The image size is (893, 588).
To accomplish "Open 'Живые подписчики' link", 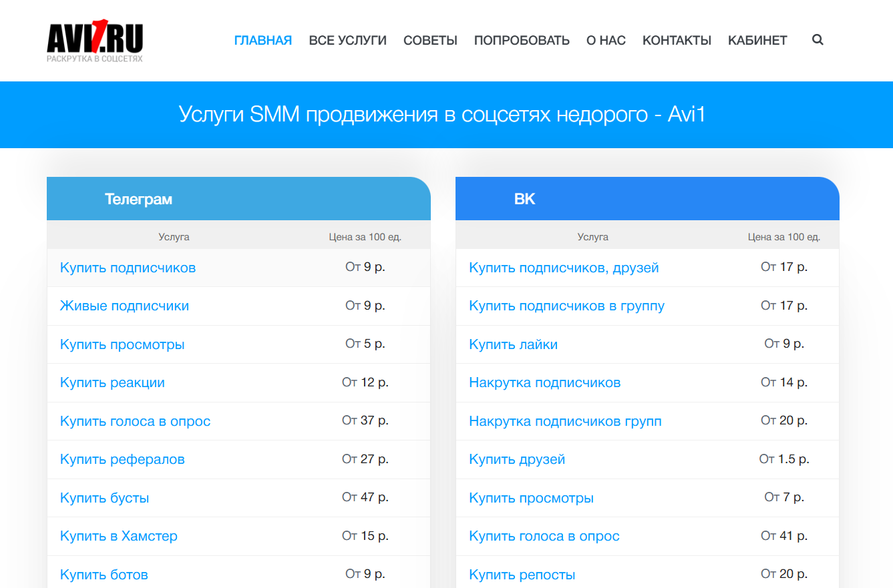I will tap(124, 306).
